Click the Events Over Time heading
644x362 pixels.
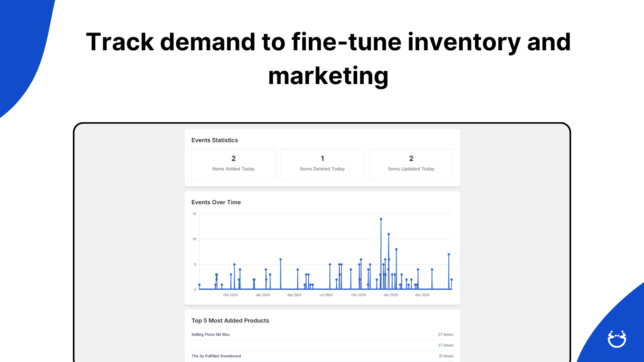(x=216, y=202)
